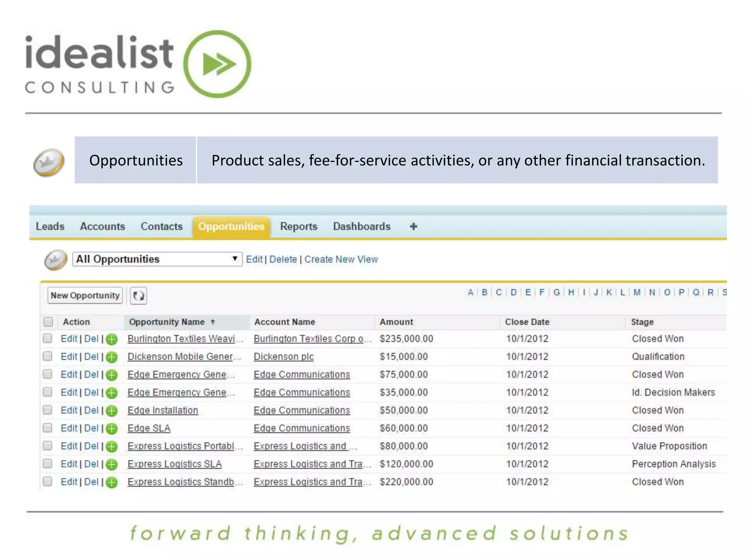Screen dimensions: 747x560
Task: Open the Dickenson plc account link
Action: 283,357
